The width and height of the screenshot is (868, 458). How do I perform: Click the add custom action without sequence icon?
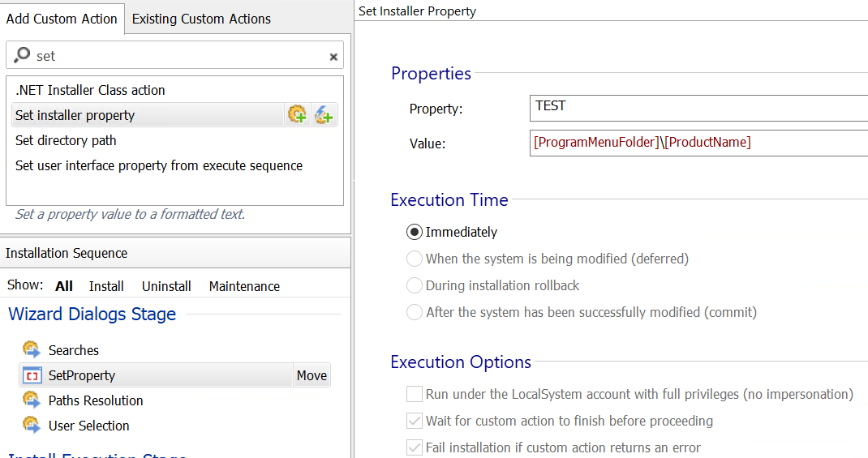tap(324, 115)
